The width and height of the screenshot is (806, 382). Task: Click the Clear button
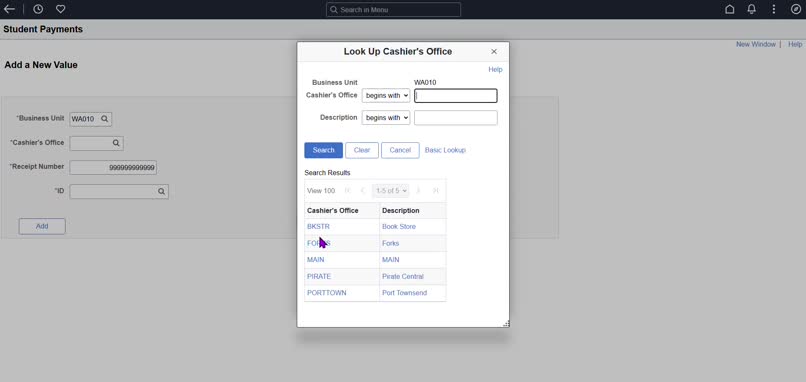[362, 150]
